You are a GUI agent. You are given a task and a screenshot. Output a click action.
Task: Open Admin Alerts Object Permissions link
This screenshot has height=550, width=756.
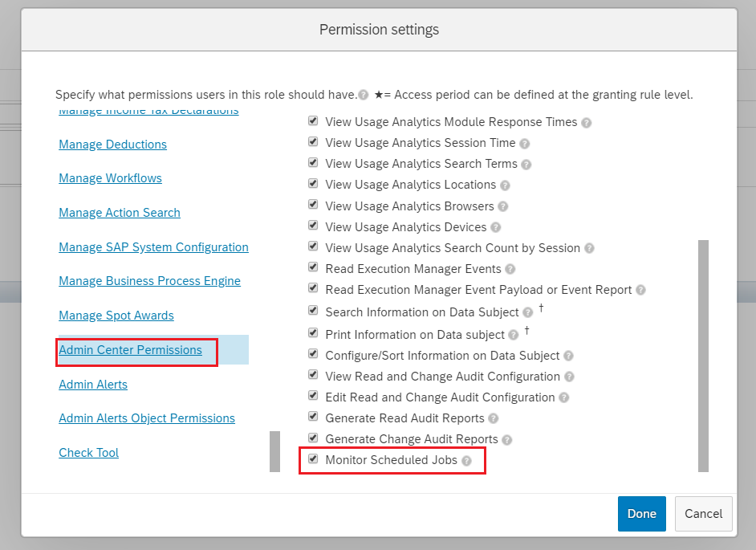(147, 418)
